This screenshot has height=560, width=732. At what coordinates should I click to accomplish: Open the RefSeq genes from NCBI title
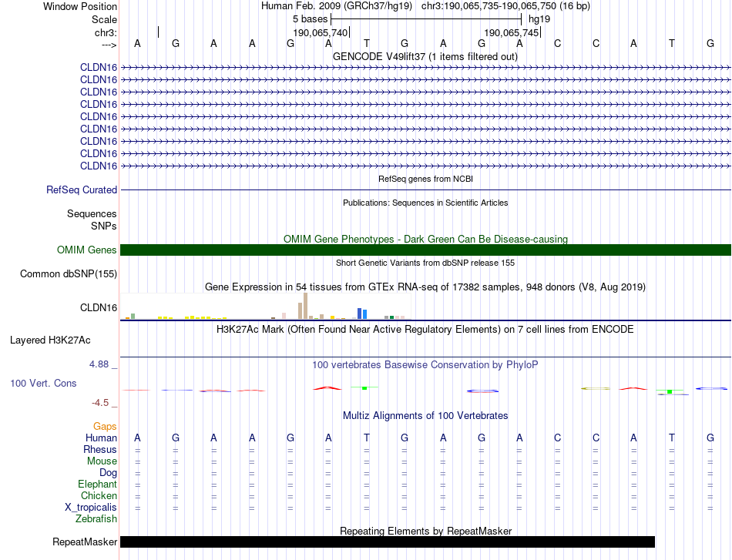click(x=425, y=179)
